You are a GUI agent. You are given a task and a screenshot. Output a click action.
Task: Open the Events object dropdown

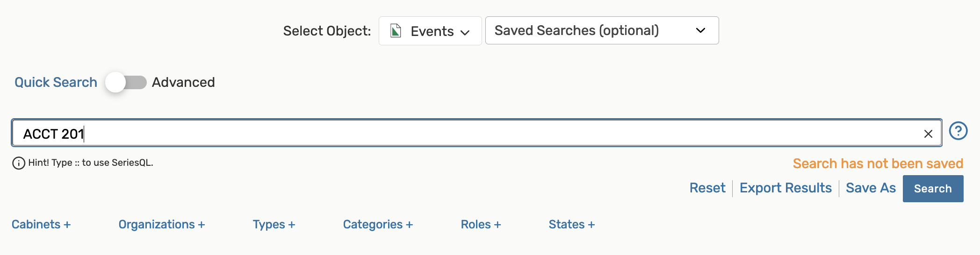[430, 31]
